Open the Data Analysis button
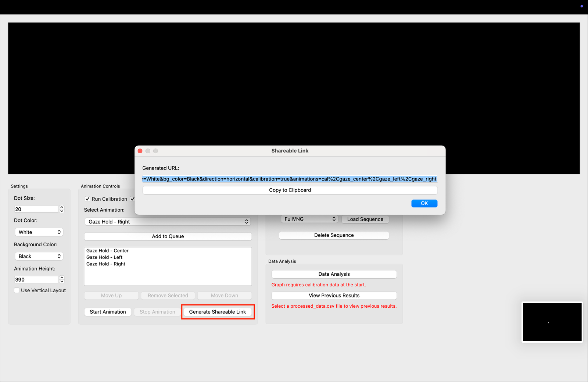This screenshot has height=382, width=588. click(334, 274)
